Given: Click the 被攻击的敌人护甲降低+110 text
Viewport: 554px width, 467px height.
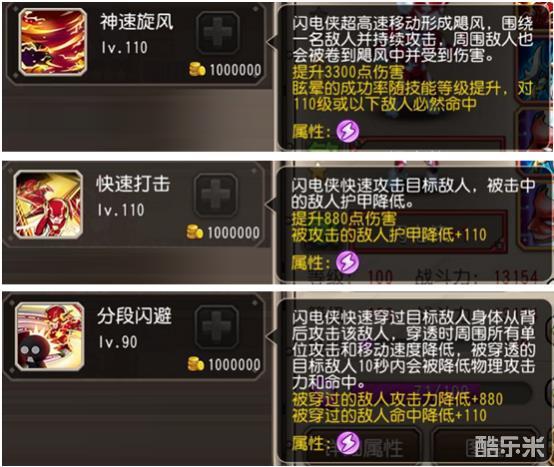Looking at the screenshot, I should [x=389, y=235].
